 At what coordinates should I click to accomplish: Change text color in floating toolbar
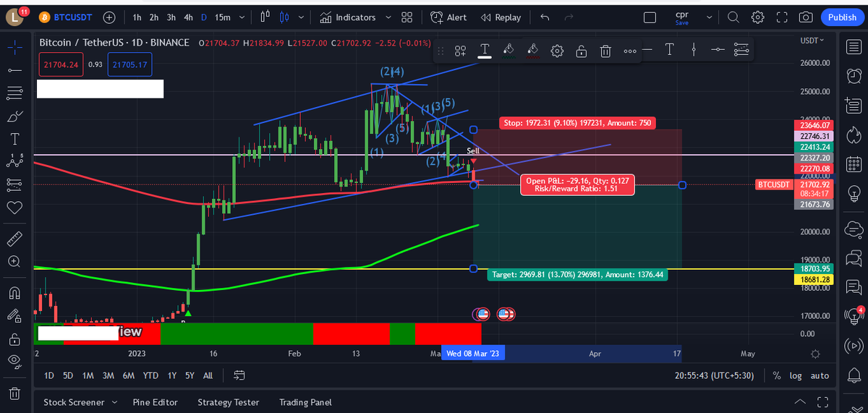pyautogui.click(x=485, y=51)
